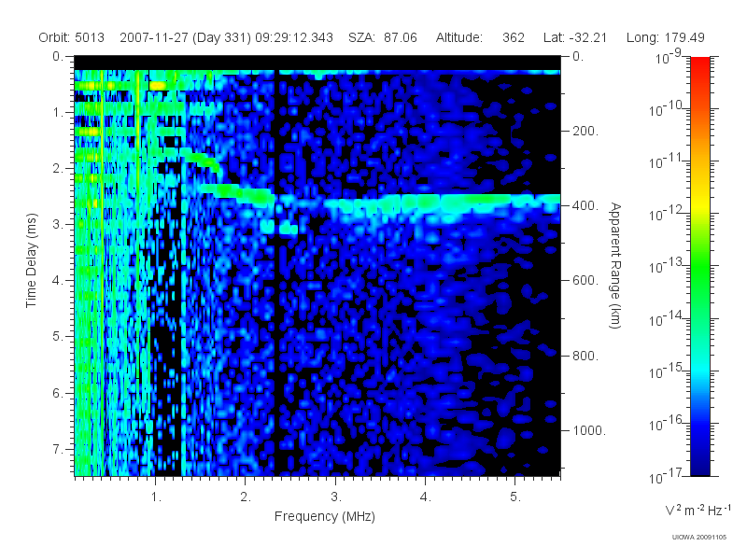This screenshot has height=560, width=747.
Task: Click the 'Apparent Range (km)' axis label
Action: pos(615,266)
